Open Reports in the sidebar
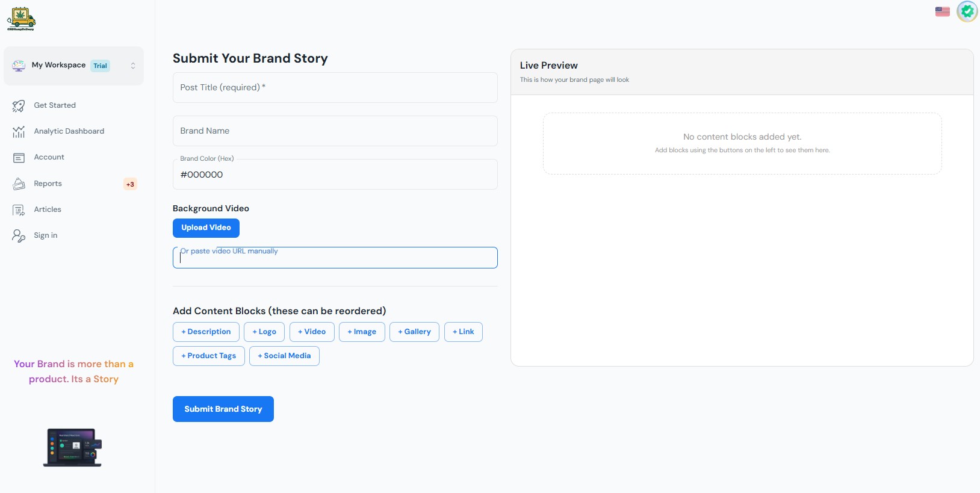Viewport: 980px width, 493px height. click(x=48, y=184)
